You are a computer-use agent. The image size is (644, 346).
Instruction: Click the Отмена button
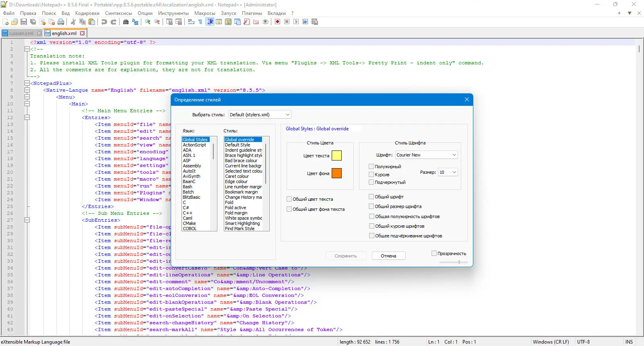pyautogui.click(x=388, y=256)
